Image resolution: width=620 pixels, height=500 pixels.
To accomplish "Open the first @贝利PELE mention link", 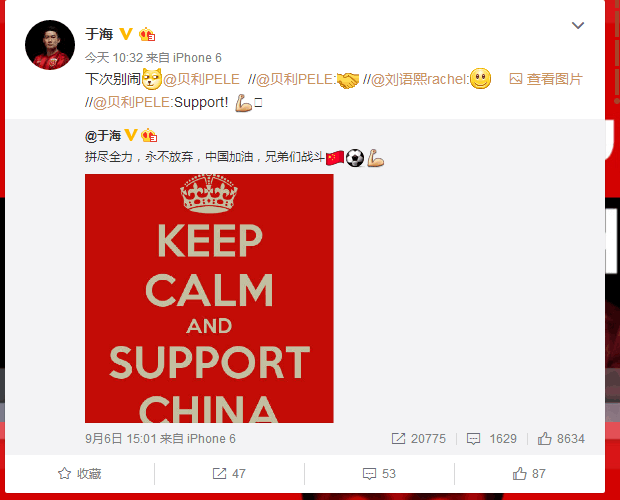I will click(x=201, y=79).
